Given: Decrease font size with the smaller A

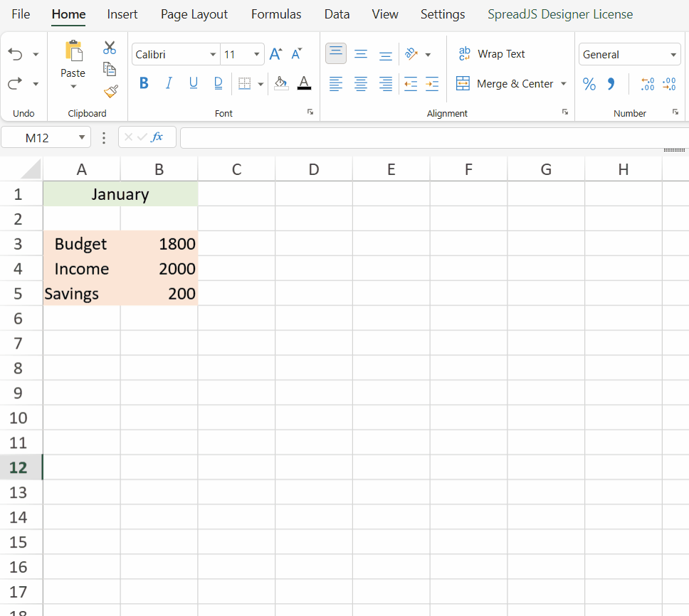Looking at the screenshot, I should tap(297, 54).
